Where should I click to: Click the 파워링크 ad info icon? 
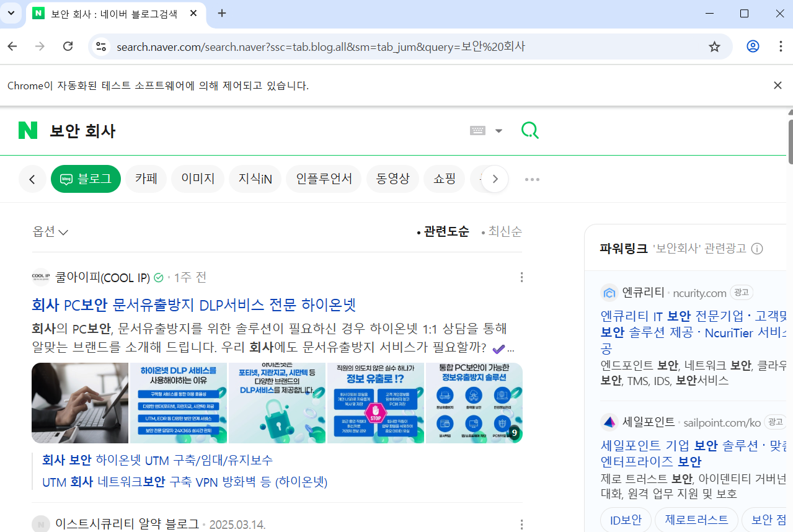pyautogui.click(x=757, y=249)
